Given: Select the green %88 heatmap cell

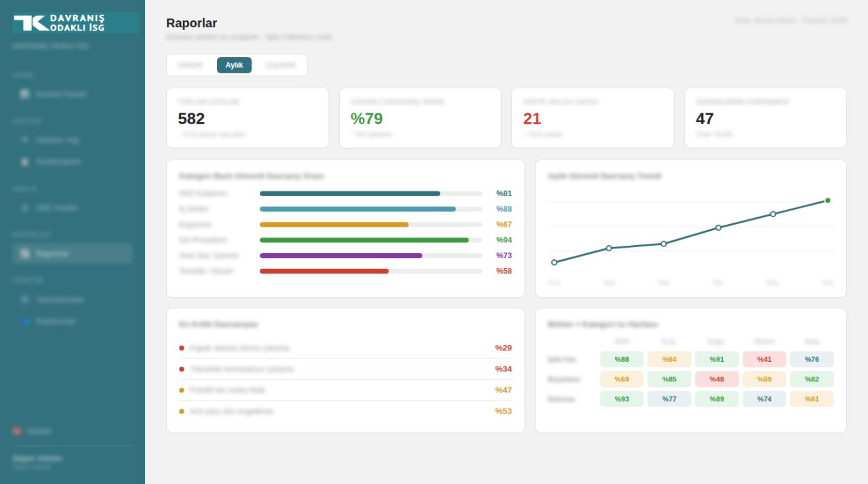Looking at the screenshot, I should pos(622,359).
